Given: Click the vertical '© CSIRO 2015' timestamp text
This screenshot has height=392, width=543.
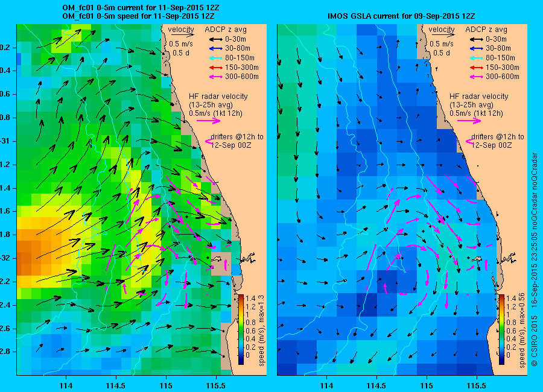Looking at the screenshot, I should click(534, 259).
